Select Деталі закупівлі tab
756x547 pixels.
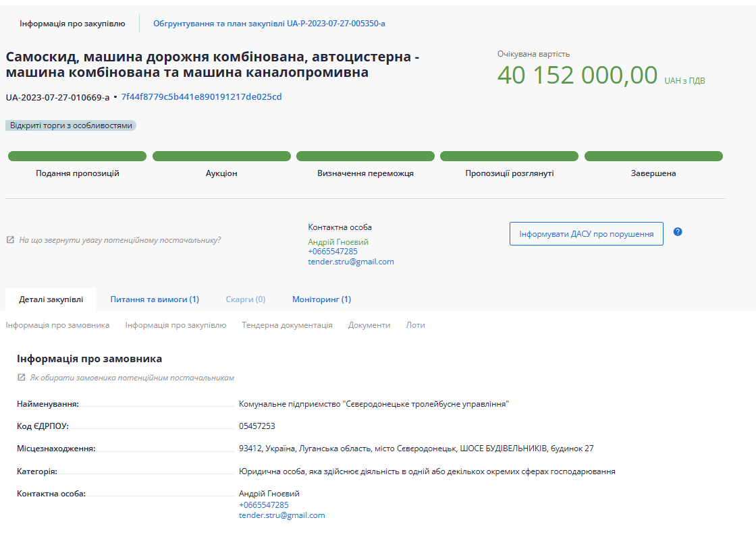pyautogui.click(x=51, y=299)
